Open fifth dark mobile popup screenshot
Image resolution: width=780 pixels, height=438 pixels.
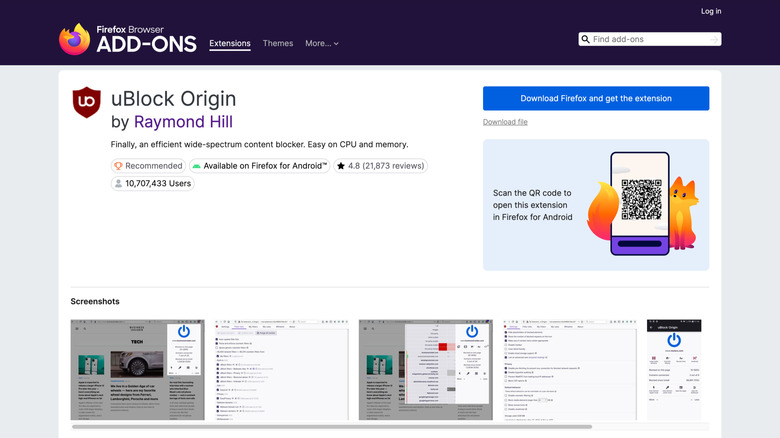click(674, 370)
